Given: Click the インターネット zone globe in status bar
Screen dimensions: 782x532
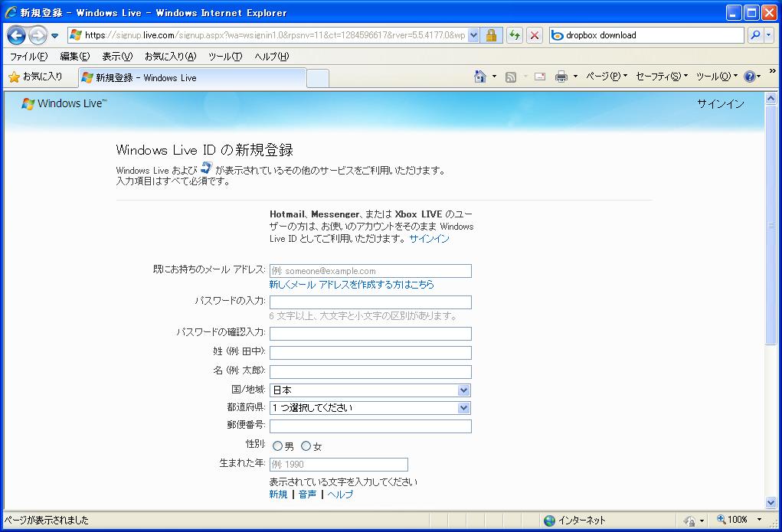Looking at the screenshot, I should tap(549, 521).
